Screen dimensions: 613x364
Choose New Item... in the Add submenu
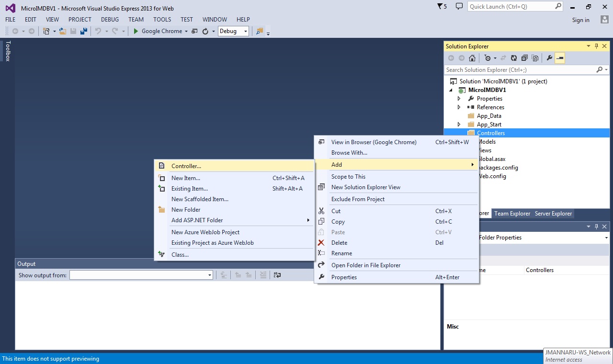pos(234,178)
